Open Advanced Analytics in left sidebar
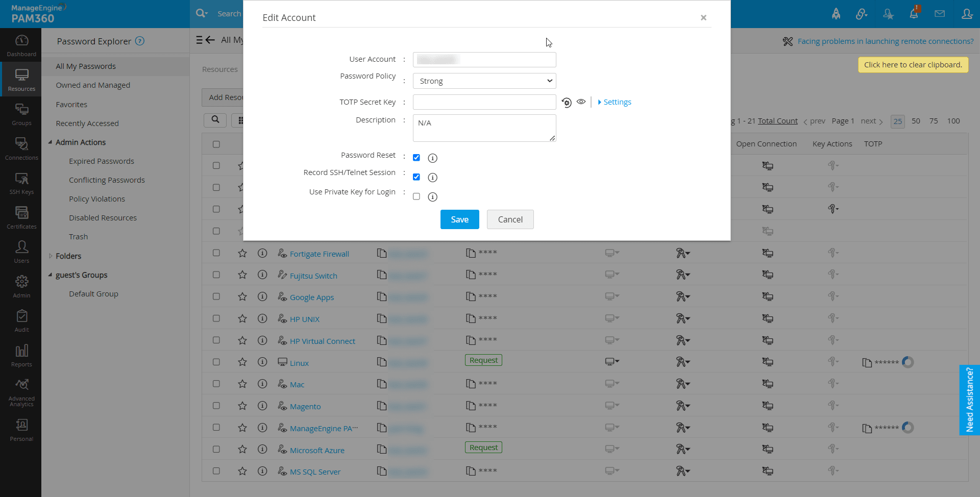This screenshot has height=497, width=980. (21, 392)
